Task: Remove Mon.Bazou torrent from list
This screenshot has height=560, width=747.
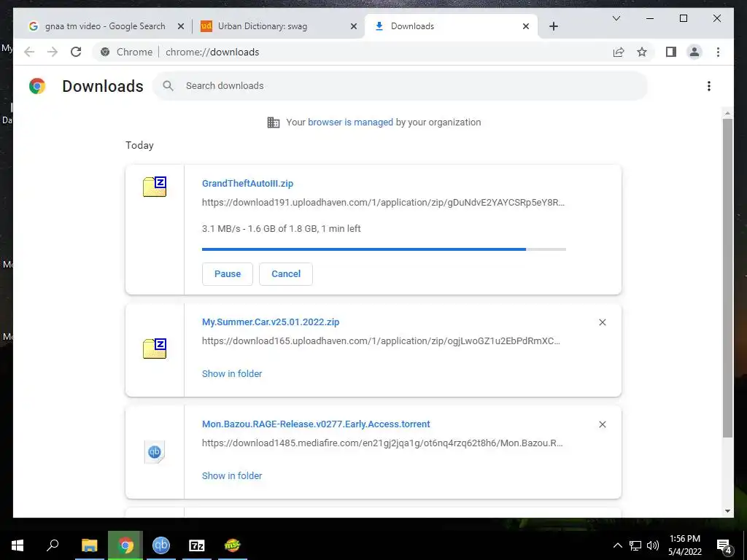Action: pyautogui.click(x=602, y=424)
